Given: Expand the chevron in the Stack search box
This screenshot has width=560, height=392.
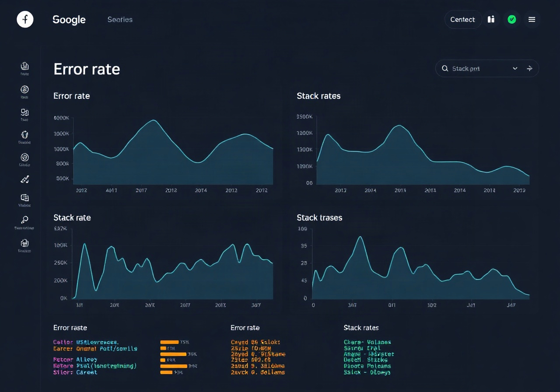Looking at the screenshot, I should 515,69.
